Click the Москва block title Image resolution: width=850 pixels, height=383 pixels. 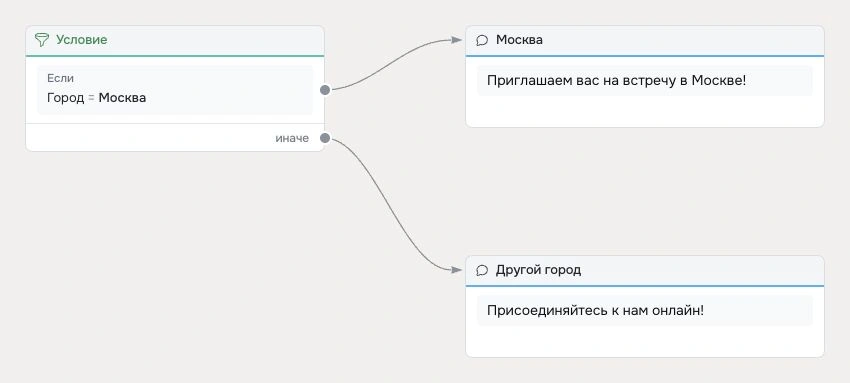pos(519,40)
